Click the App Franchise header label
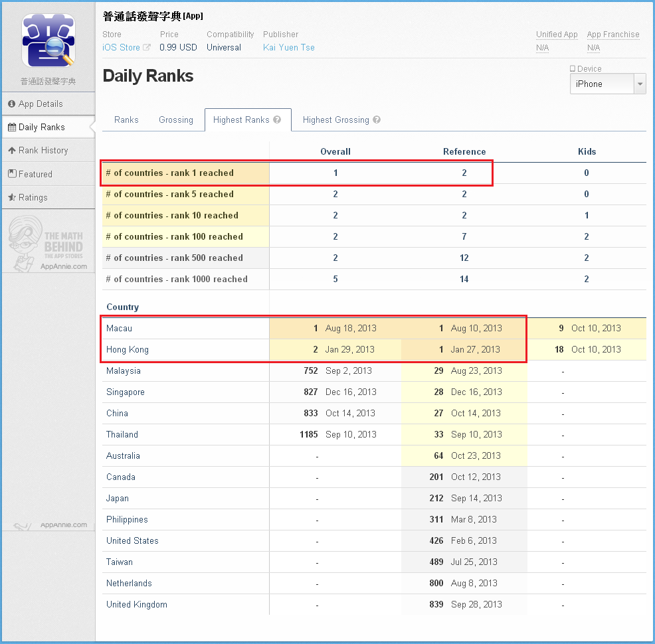Viewport: 655px width, 644px height. point(612,35)
